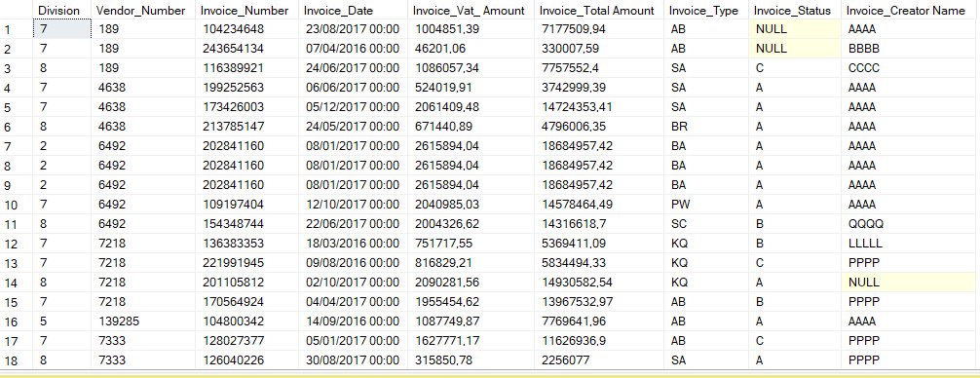Select creator name QQQQ
The height and width of the screenshot is (378, 980).
pos(865,224)
